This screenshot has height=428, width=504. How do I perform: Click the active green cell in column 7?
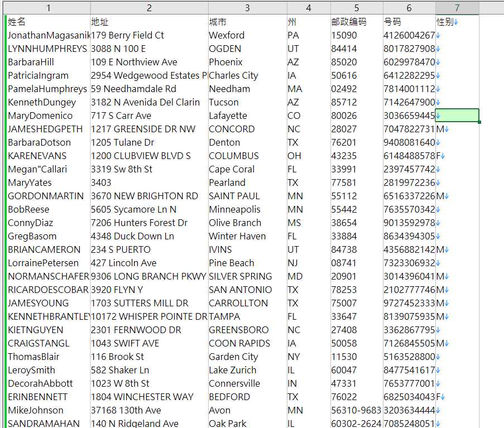point(457,116)
